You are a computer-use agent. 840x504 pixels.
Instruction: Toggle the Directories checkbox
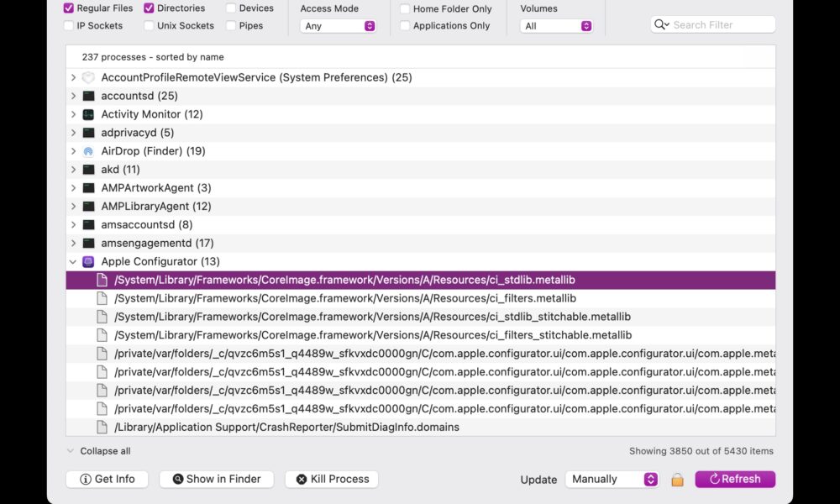tap(149, 8)
